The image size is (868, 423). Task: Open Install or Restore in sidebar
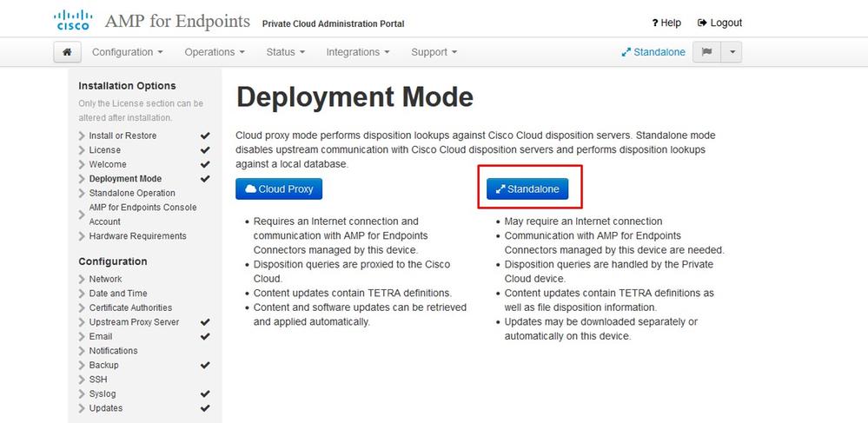point(123,135)
